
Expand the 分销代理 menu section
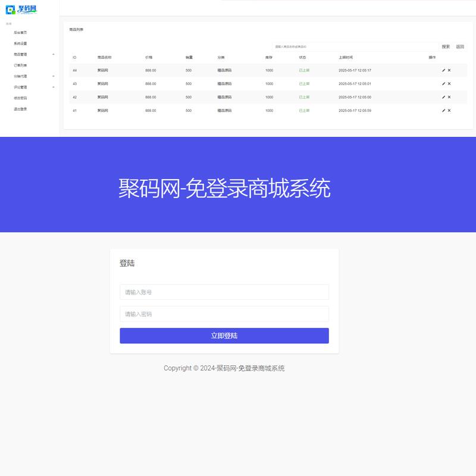20,76
